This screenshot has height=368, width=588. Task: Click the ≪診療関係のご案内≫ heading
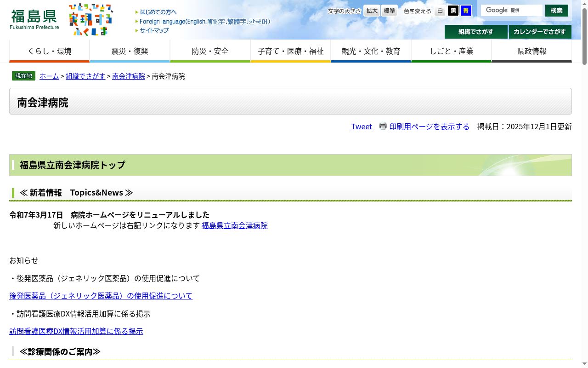pos(60,352)
